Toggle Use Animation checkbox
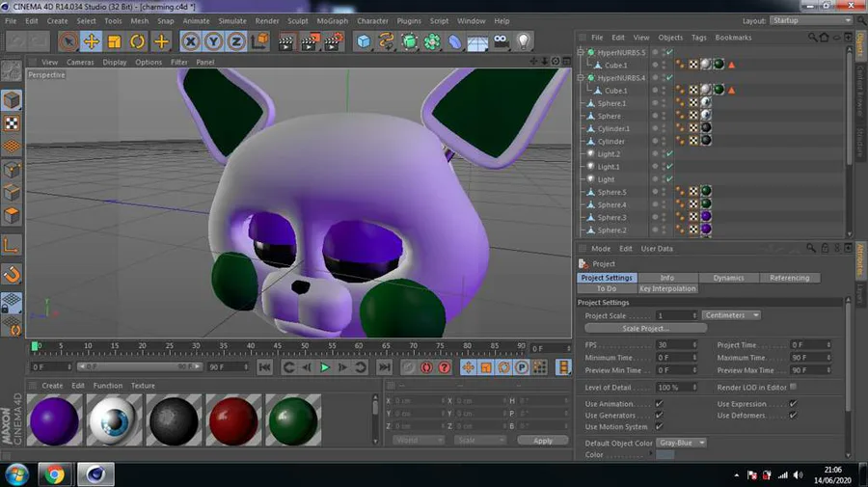Viewport: 868px width, 487px height. coord(659,403)
